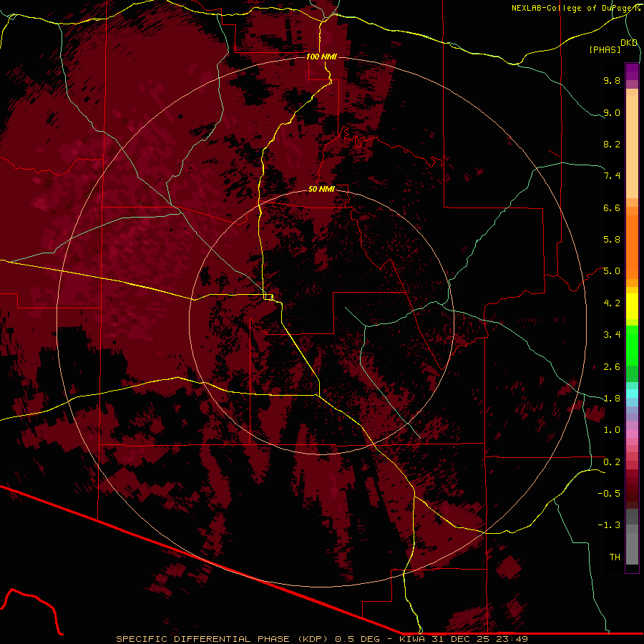Viewport: 644px width, 644px height.
Task: Click the 2.6 value on the color scale
Action: pos(612,367)
